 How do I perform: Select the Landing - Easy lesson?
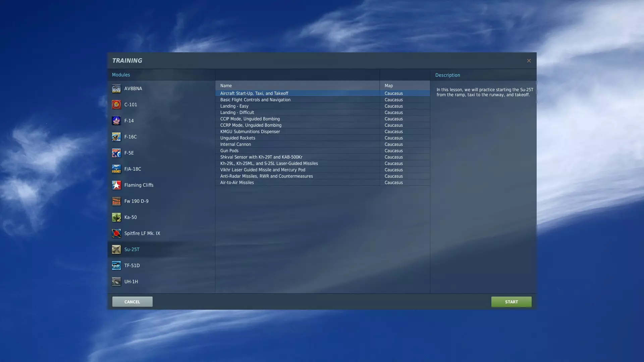[x=234, y=106]
